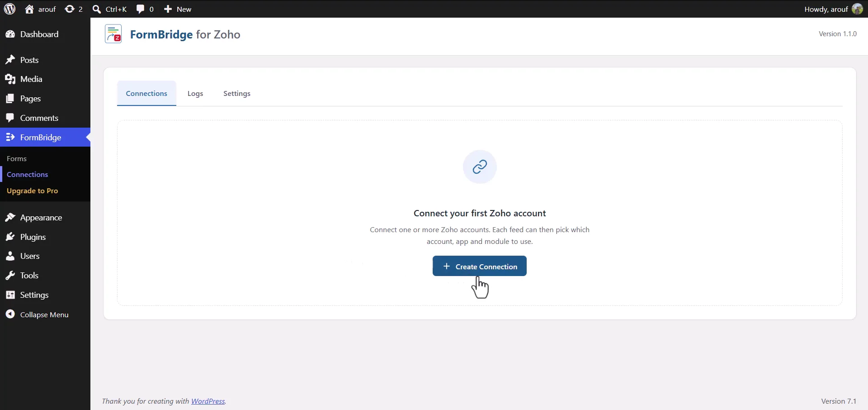Switch to the Connections tab
The image size is (868, 410).
pos(146,93)
